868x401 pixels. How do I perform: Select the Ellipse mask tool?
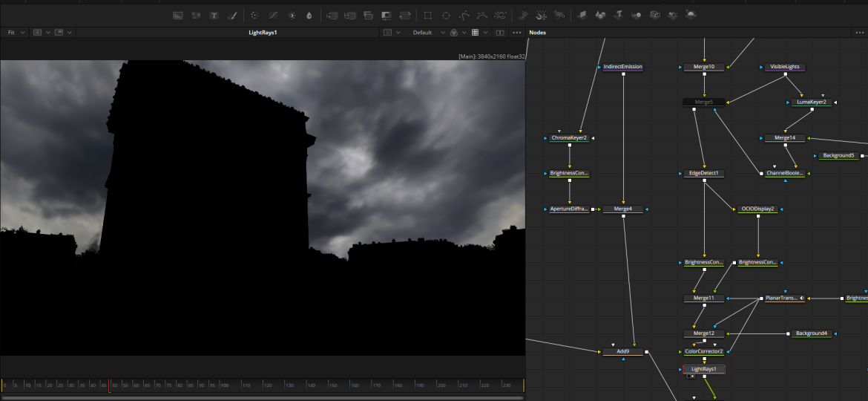446,15
